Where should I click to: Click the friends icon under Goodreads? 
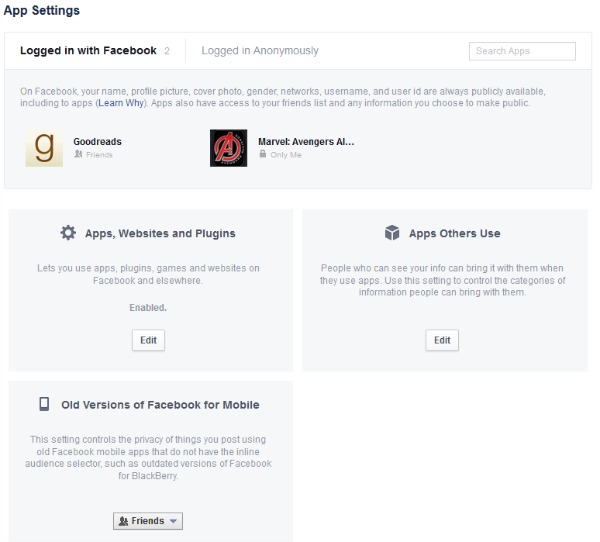tap(78, 154)
